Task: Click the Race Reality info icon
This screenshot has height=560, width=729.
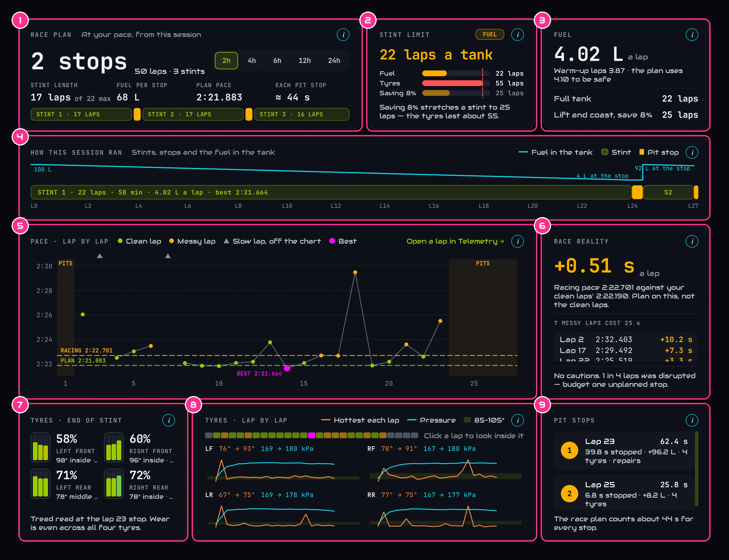Action: tap(692, 241)
